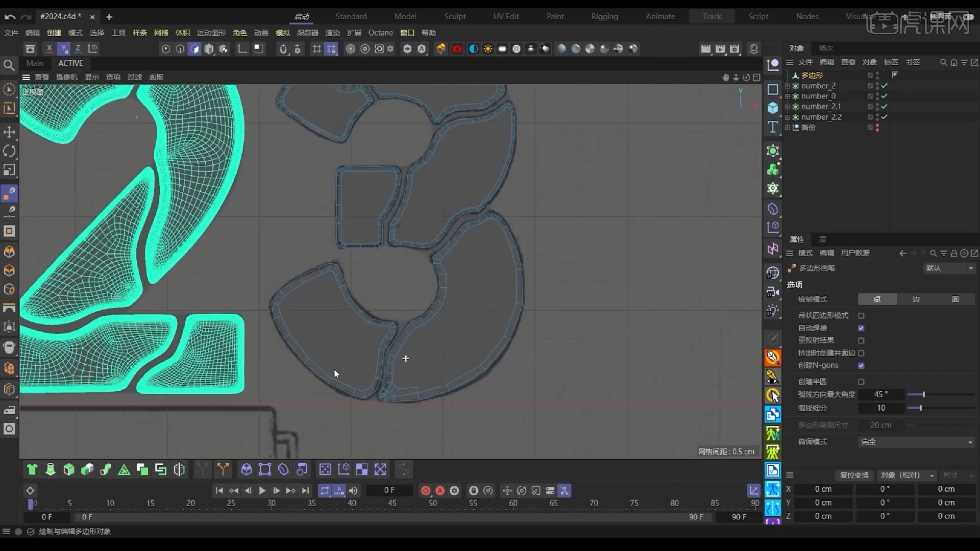980x551 pixels.
Task: Open the 对象 (相对) coordinate dropdown
Action: coord(907,475)
